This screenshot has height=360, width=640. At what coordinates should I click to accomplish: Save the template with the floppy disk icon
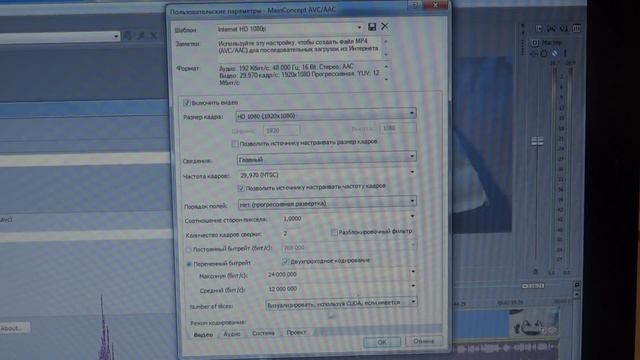coord(372,27)
